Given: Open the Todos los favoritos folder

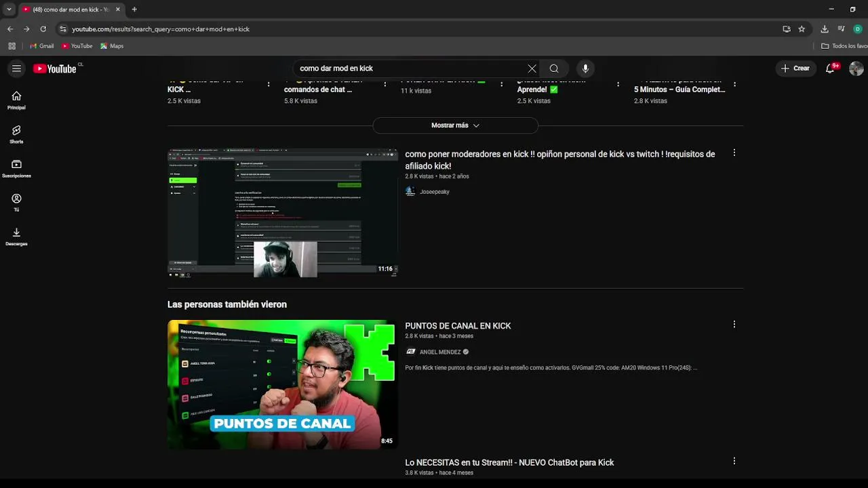Looking at the screenshot, I should click(844, 46).
